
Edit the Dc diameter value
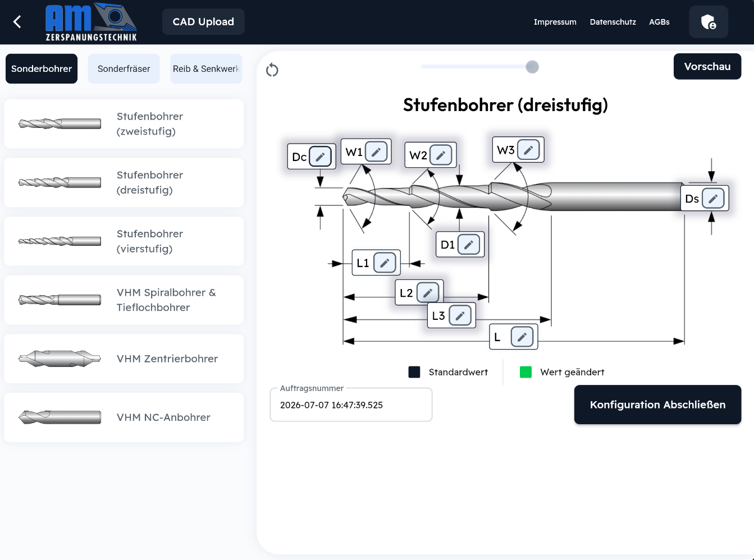[320, 157]
